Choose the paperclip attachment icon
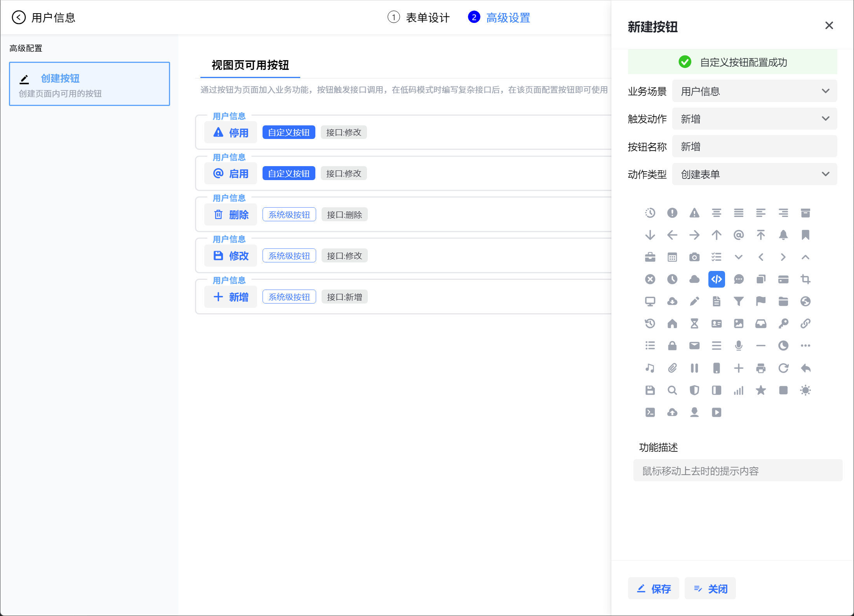This screenshot has width=854, height=616. pyautogui.click(x=672, y=368)
